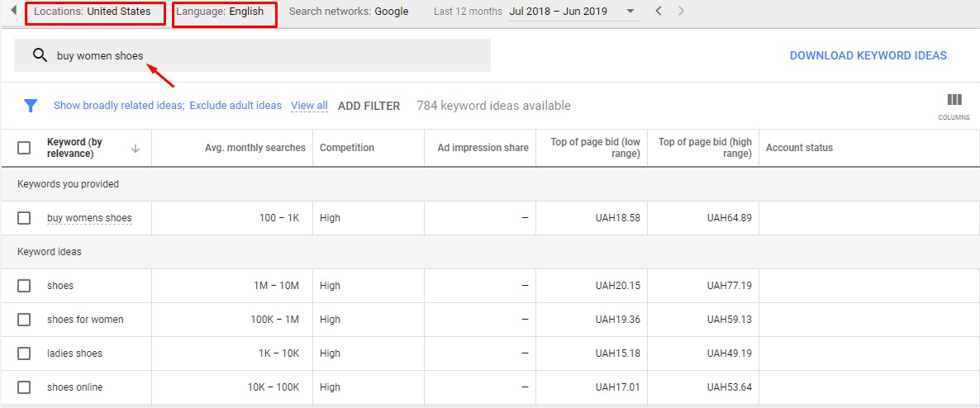Click the 'buy women shoes' search field
Image resolution: width=980 pixels, height=408 pixels.
coord(253,55)
